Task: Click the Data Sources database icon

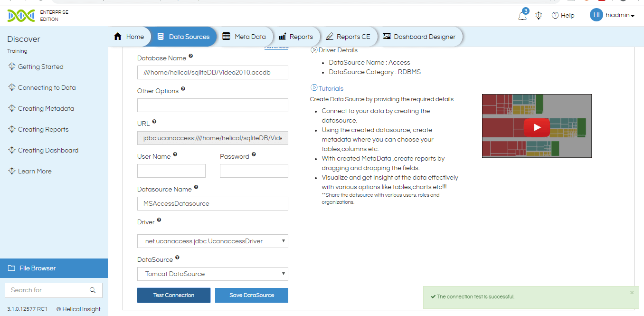Action: 161,37
